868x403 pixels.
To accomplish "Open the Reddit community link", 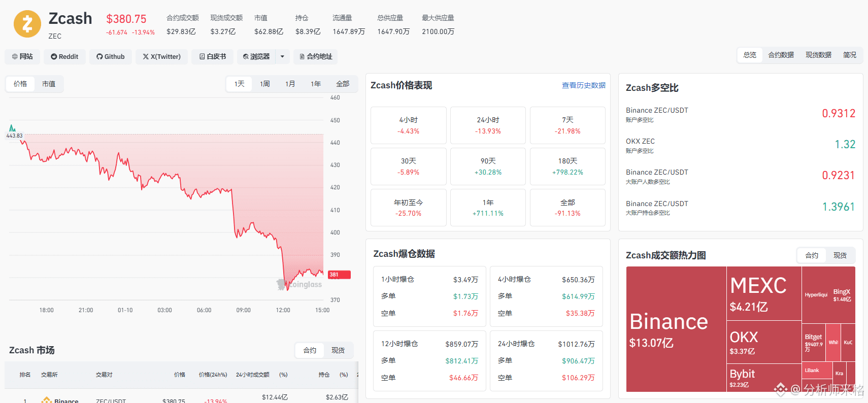I will (x=64, y=56).
